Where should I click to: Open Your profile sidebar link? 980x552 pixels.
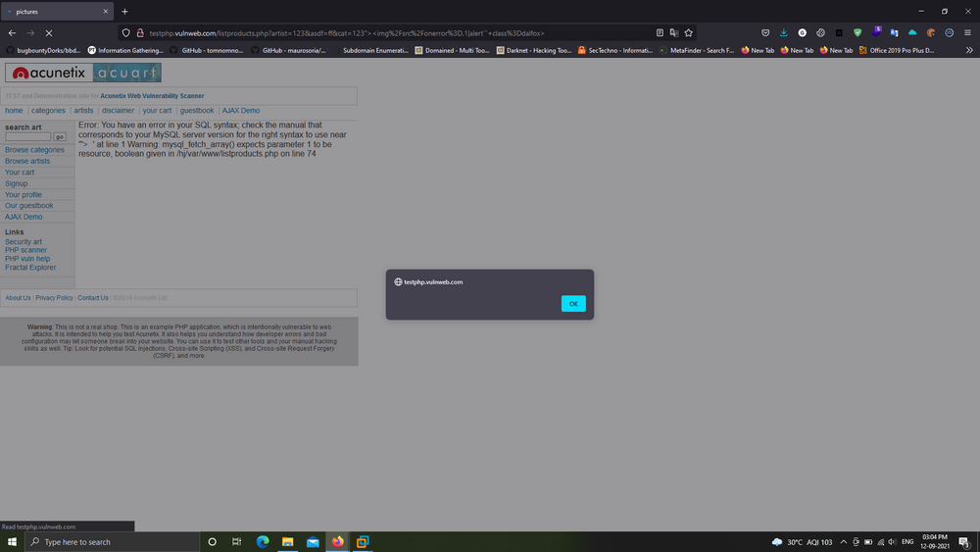[24, 195]
